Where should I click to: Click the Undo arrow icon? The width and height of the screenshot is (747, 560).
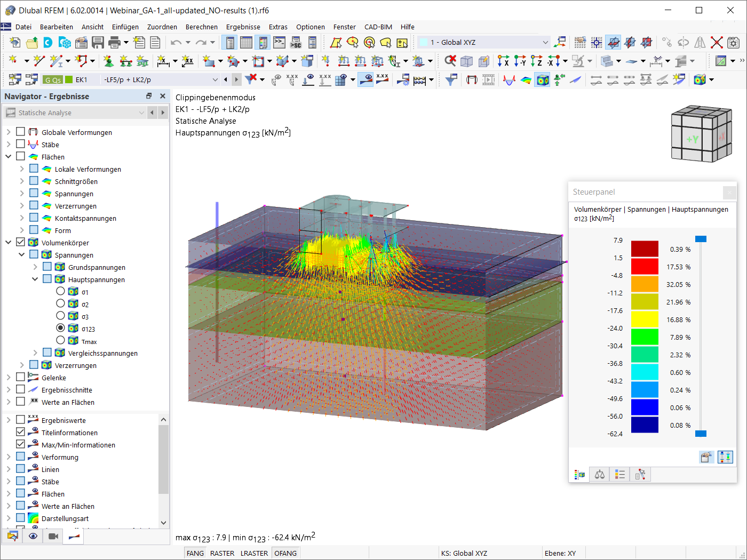pos(176,43)
